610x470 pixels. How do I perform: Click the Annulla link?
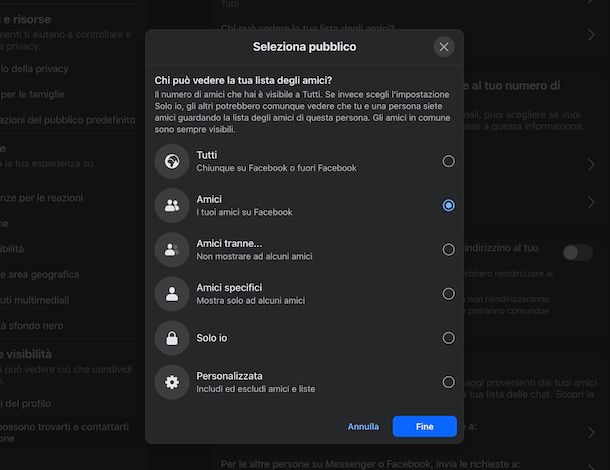pos(363,427)
